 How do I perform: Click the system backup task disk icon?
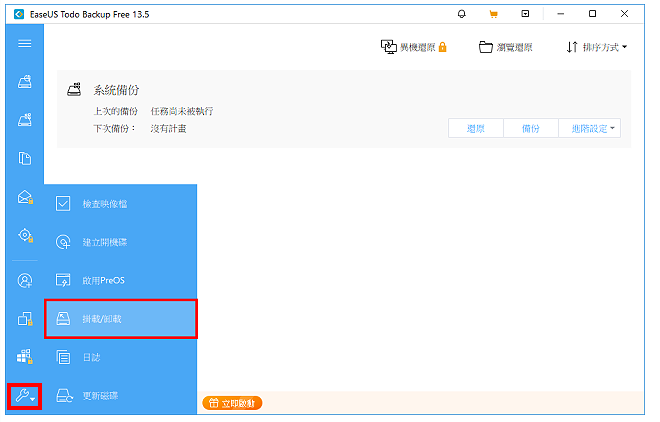click(x=75, y=89)
